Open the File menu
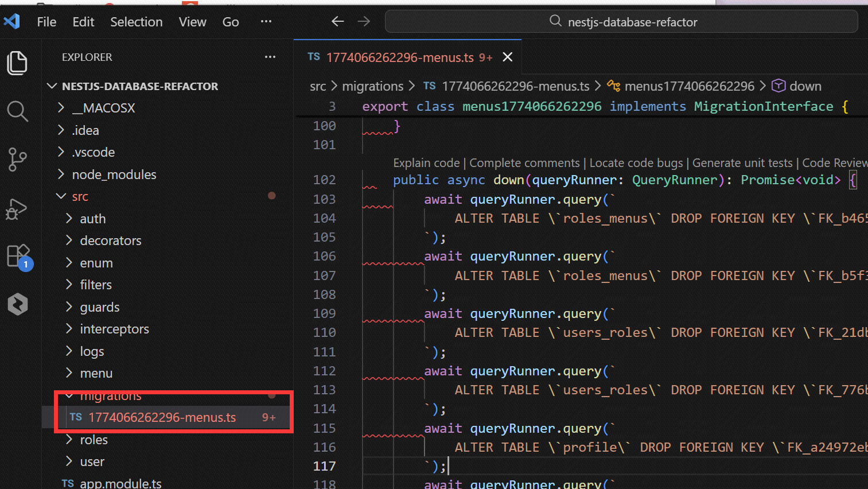Screen dimensions: 868x489 [x=46, y=22]
